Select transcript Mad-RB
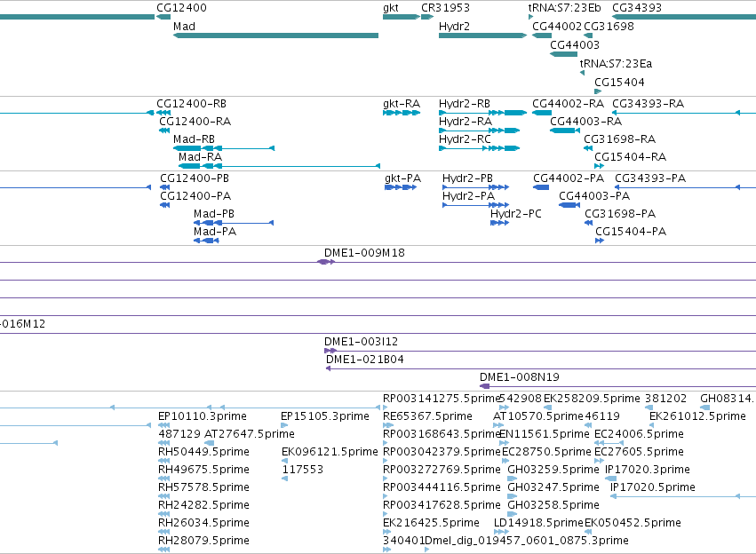 (224, 148)
